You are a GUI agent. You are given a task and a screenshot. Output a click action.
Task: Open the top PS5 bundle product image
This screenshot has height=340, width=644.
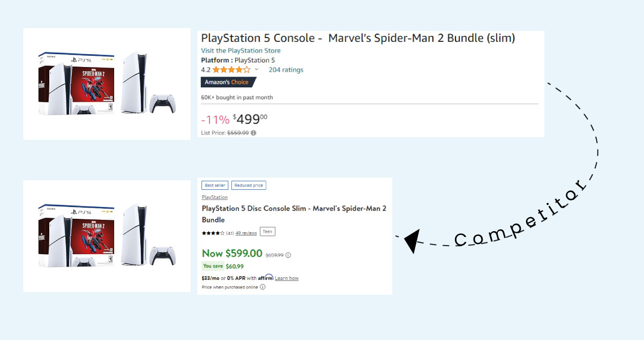pyautogui.click(x=107, y=84)
